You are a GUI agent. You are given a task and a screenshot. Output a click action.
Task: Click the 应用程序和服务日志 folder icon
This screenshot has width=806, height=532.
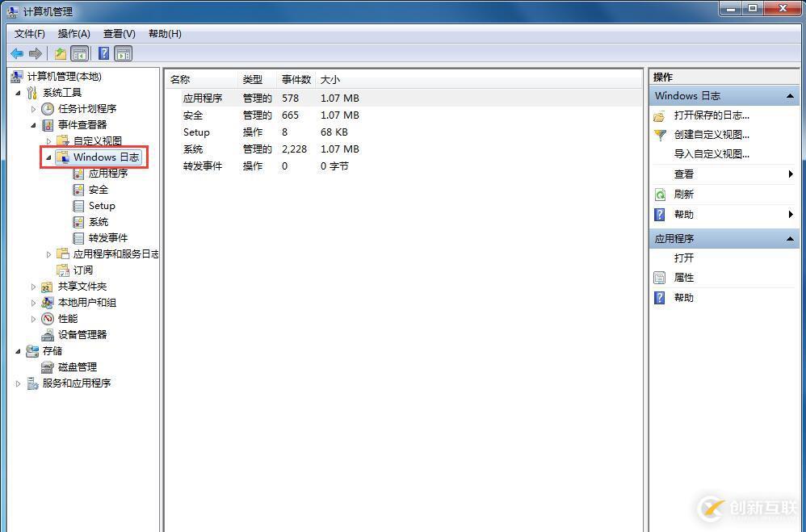pyautogui.click(x=63, y=254)
